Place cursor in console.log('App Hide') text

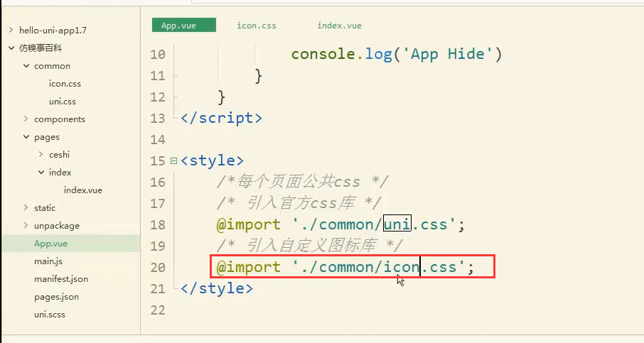point(397,54)
